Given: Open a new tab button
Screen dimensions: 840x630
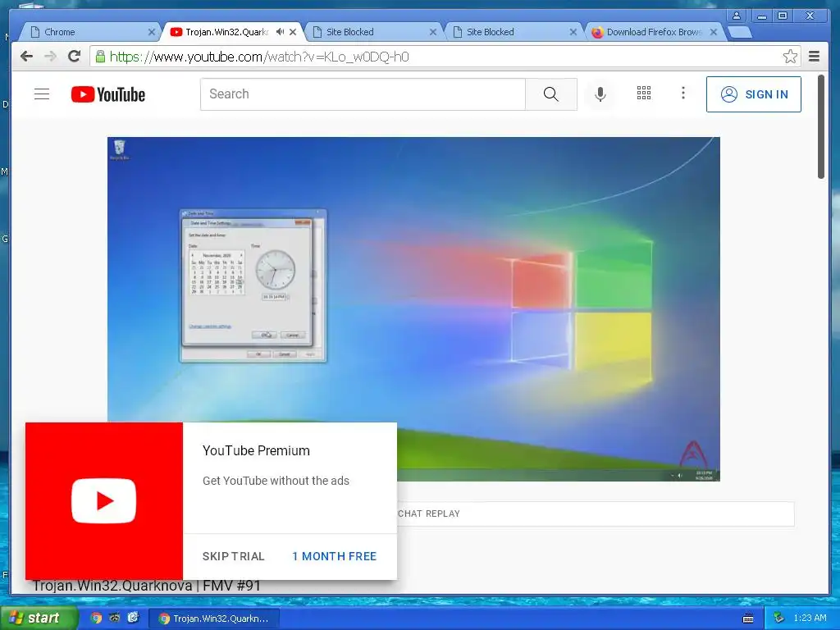Looking at the screenshot, I should tap(740, 32).
